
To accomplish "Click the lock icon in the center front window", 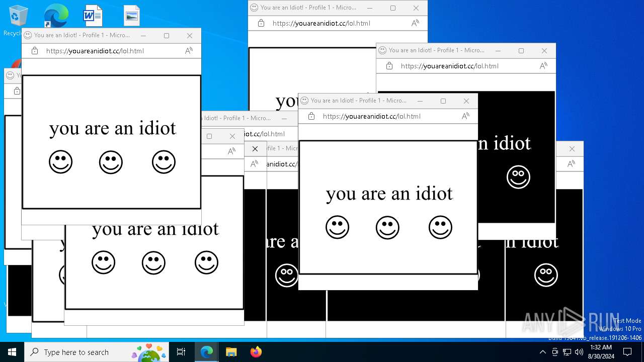I will tap(311, 116).
